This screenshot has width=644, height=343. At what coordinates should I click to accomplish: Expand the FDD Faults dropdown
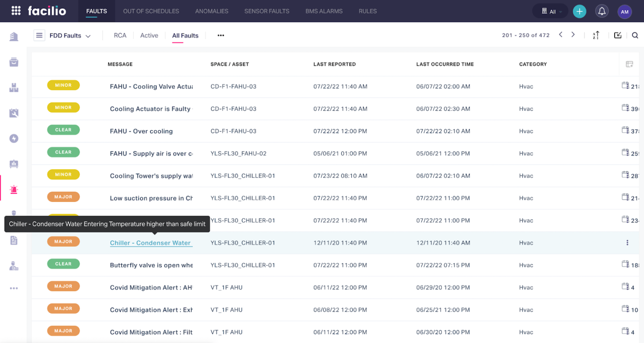point(70,36)
